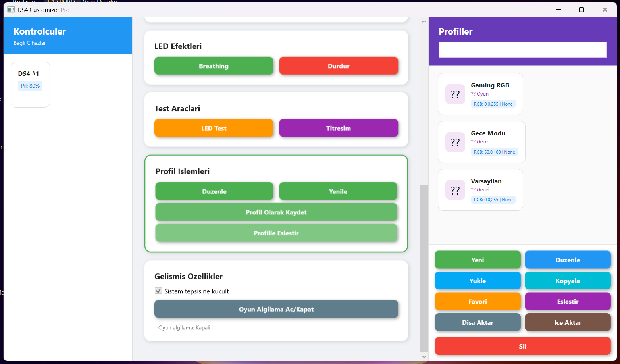Image resolution: width=620 pixels, height=364 pixels.
Task: Click the Gece Modu profile icon
Action: point(455,142)
